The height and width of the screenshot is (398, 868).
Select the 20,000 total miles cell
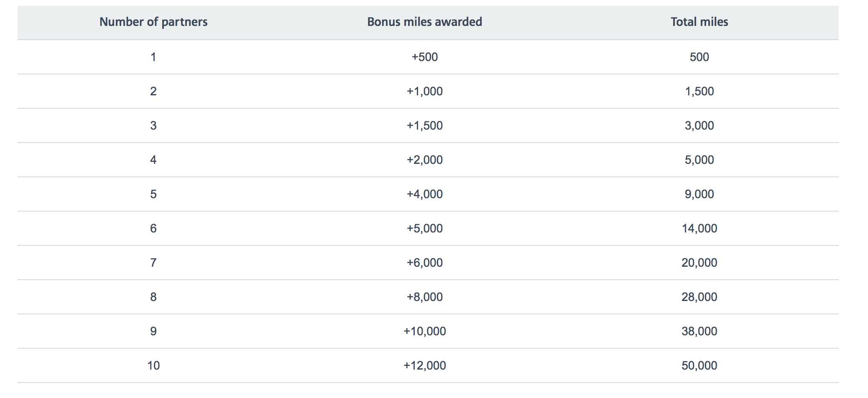699,263
